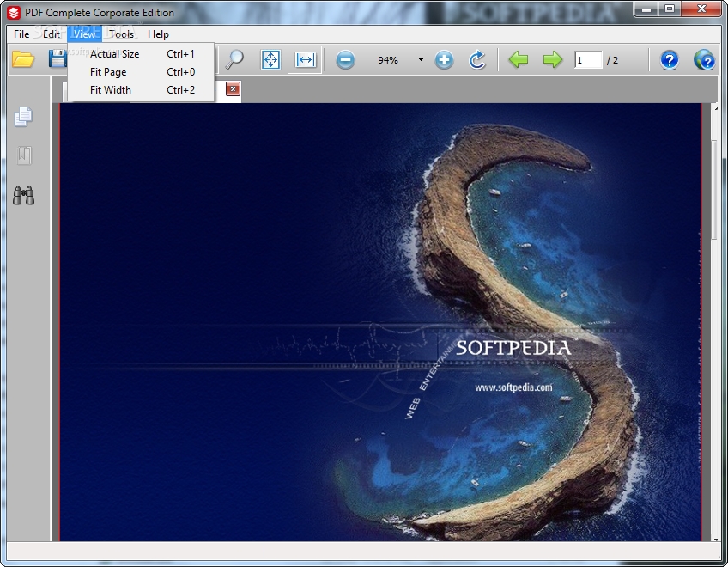
Task: Save the document using the floppy disk icon
Action: click(x=58, y=59)
